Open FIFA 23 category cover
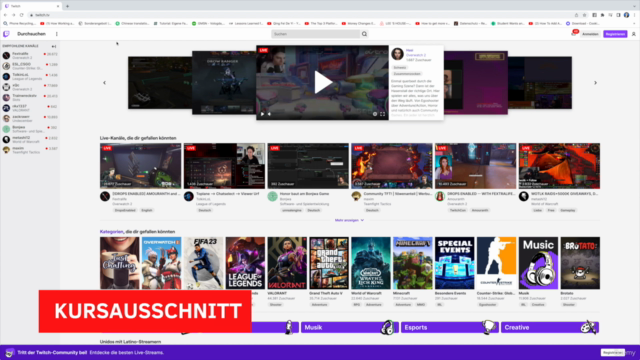The width and height of the screenshot is (640, 360). pos(203,263)
